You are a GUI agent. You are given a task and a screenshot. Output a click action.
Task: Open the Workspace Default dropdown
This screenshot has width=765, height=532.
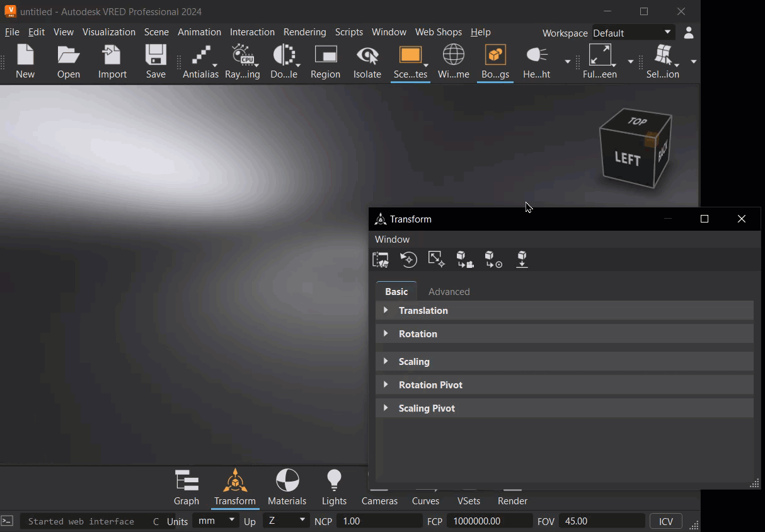tap(633, 33)
